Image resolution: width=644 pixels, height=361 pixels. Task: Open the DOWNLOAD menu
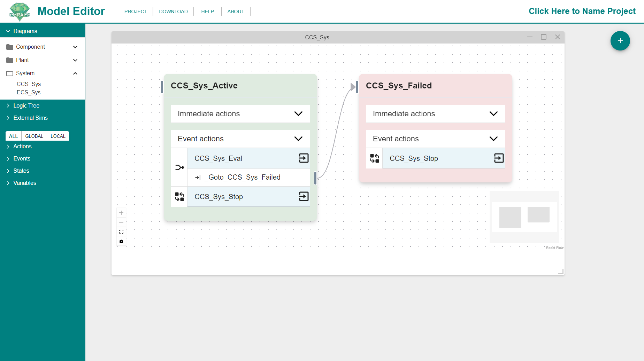tap(173, 11)
